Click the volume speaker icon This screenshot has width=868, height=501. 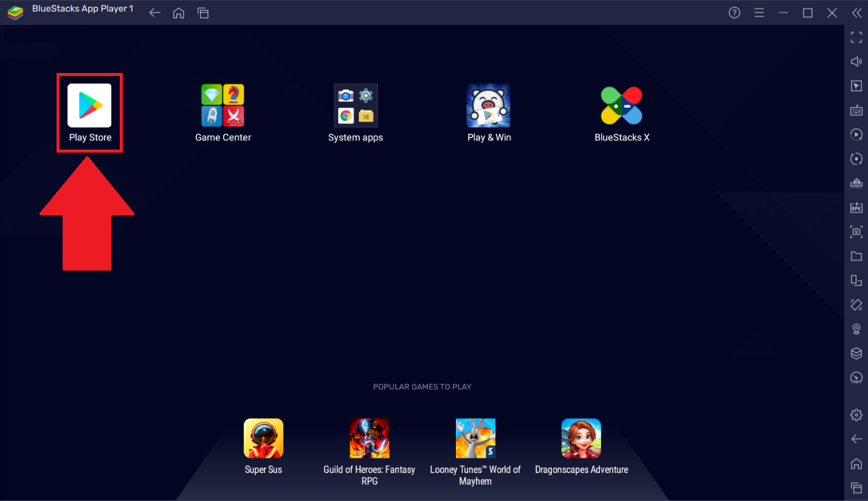(856, 61)
